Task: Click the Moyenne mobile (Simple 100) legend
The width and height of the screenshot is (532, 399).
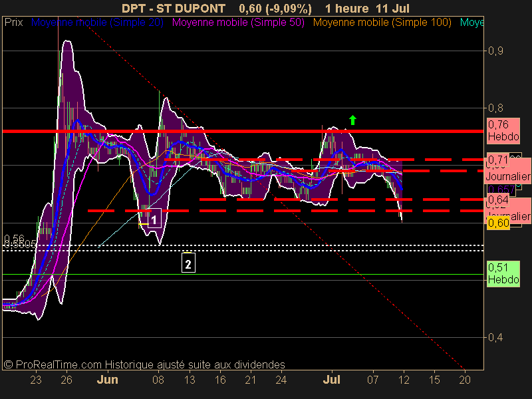Action: coord(382,23)
